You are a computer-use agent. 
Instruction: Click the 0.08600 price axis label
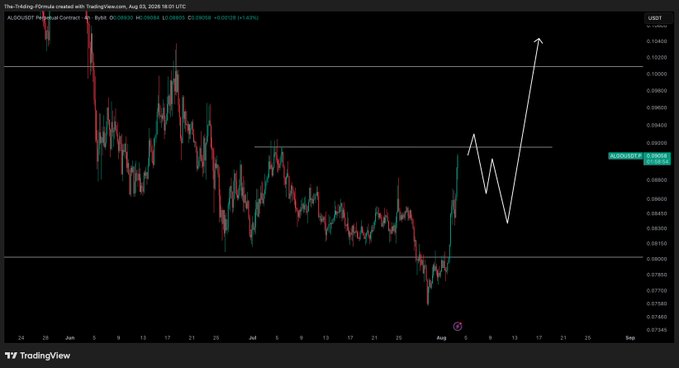pos(656,199)
